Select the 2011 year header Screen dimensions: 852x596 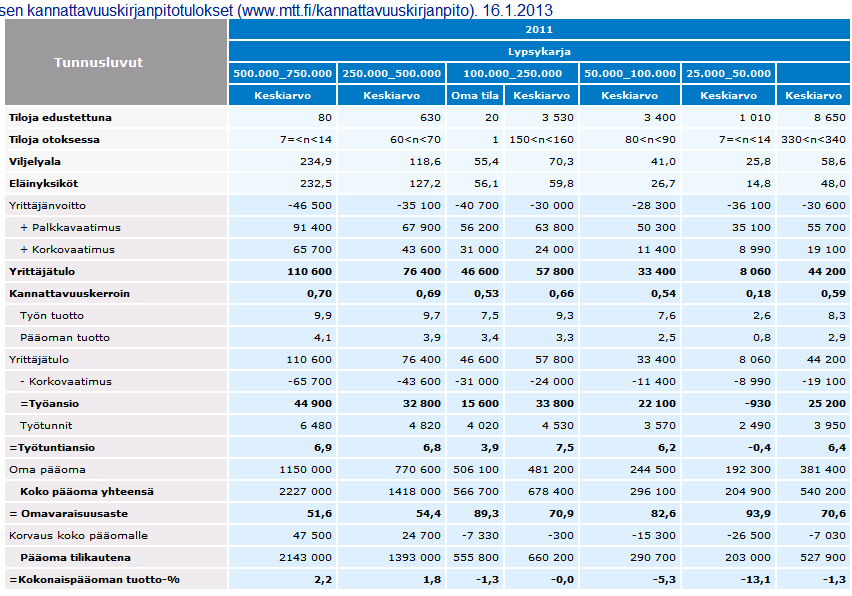click(539, 29)
